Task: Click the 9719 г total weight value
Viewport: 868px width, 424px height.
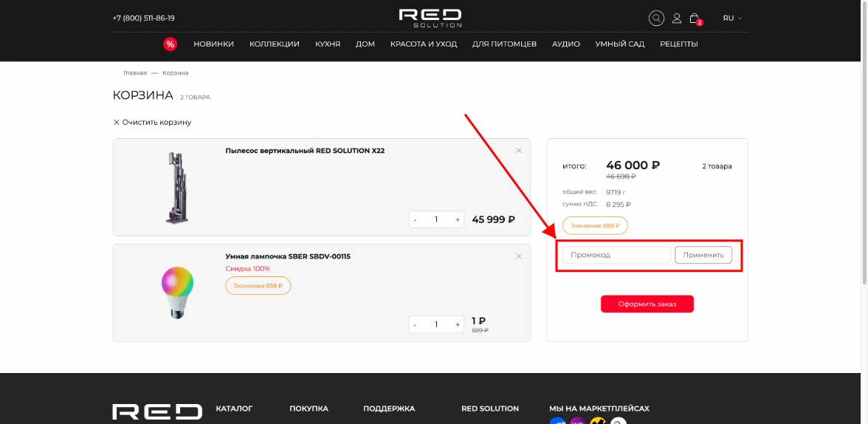Action: coord(616,192)
